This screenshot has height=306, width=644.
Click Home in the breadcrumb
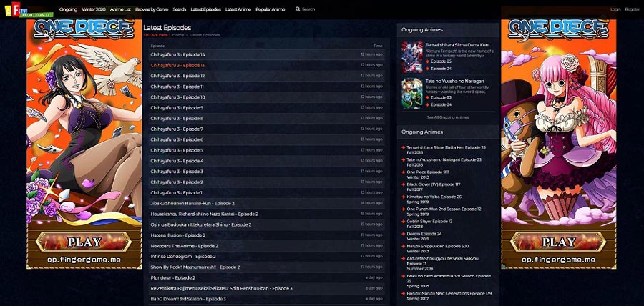click(177, 34)
